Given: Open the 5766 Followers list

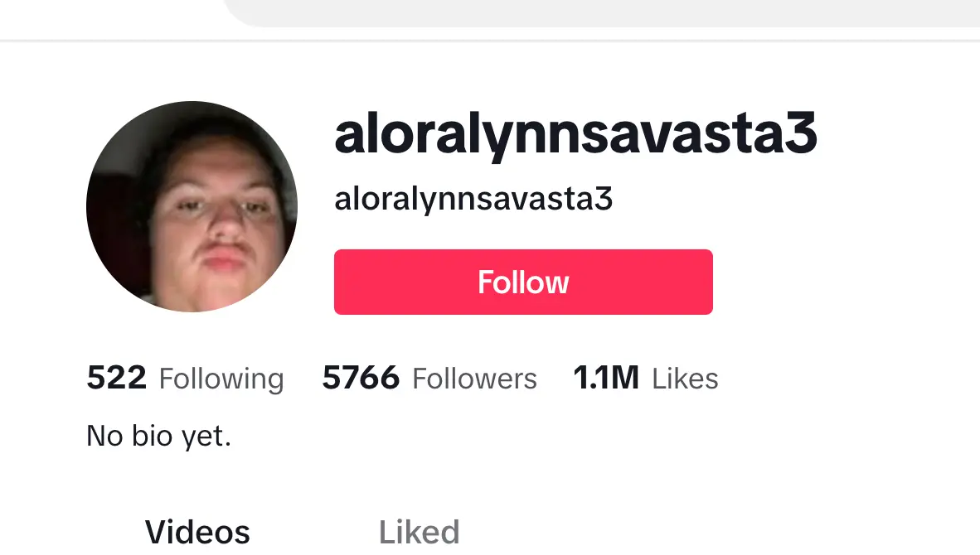Looking at the screenshot, I should [429, 379].
